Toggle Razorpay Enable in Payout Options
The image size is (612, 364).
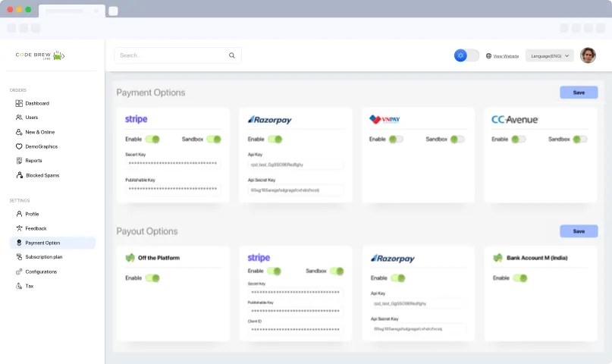tap(397, 278)
